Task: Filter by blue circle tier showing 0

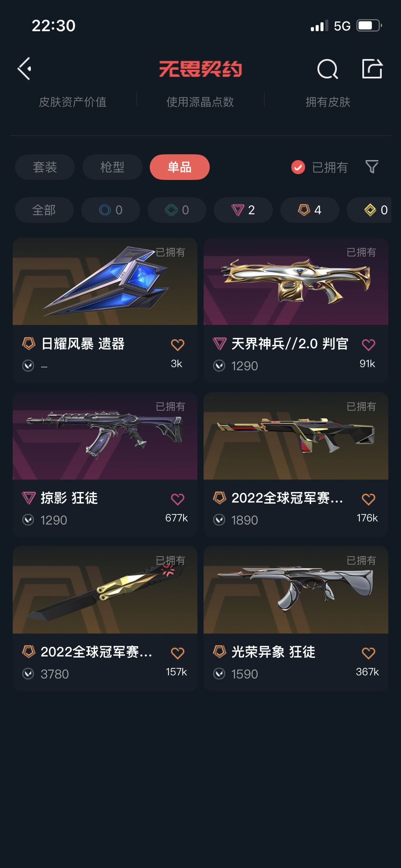Action: [x=111, y=210]
